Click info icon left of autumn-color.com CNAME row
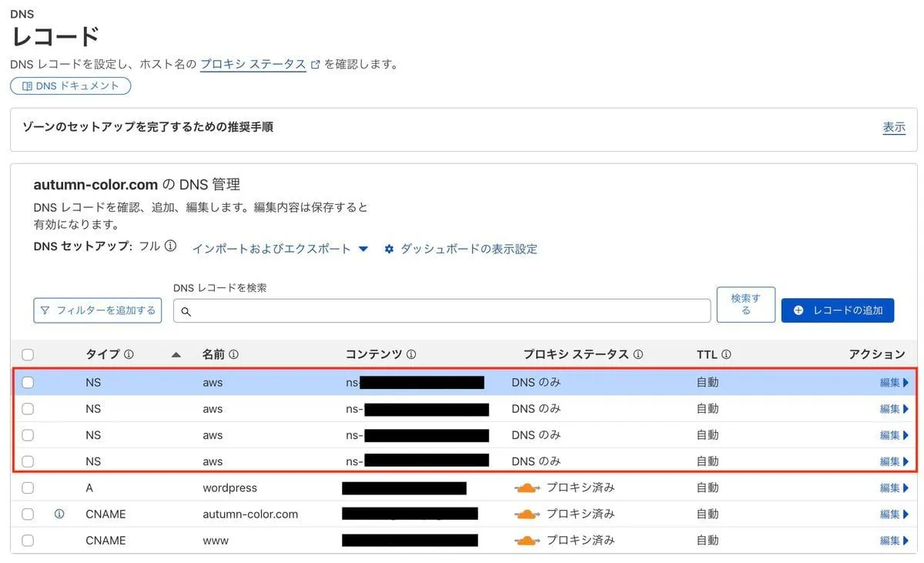 click(x=59, y=514)
